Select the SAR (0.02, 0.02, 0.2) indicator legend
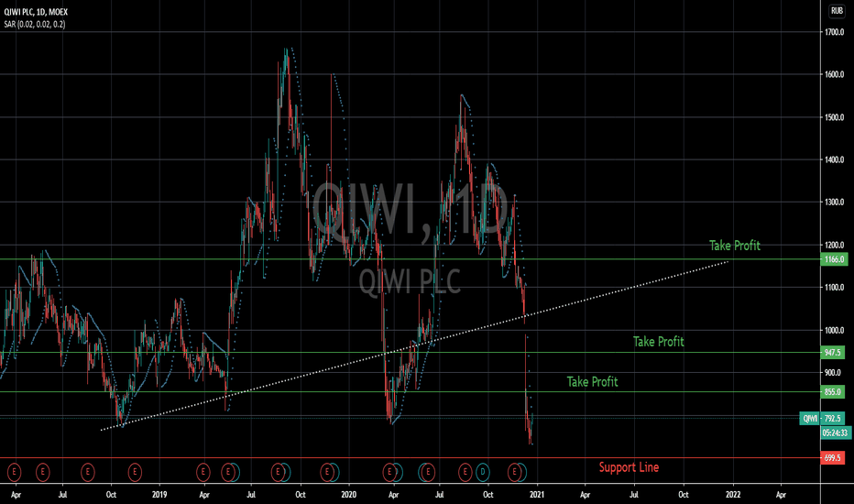This screenshot has height=504, width=854. (34, 25)
